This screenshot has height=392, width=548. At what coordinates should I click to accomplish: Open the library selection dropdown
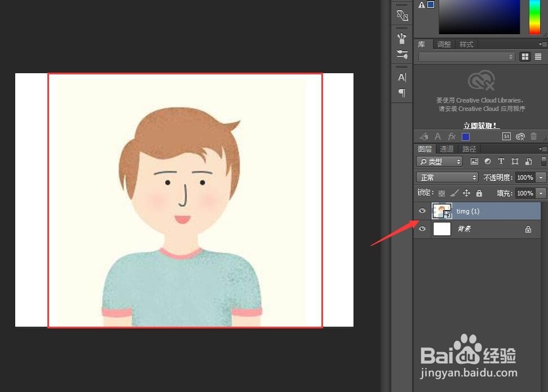click(467, 56)
